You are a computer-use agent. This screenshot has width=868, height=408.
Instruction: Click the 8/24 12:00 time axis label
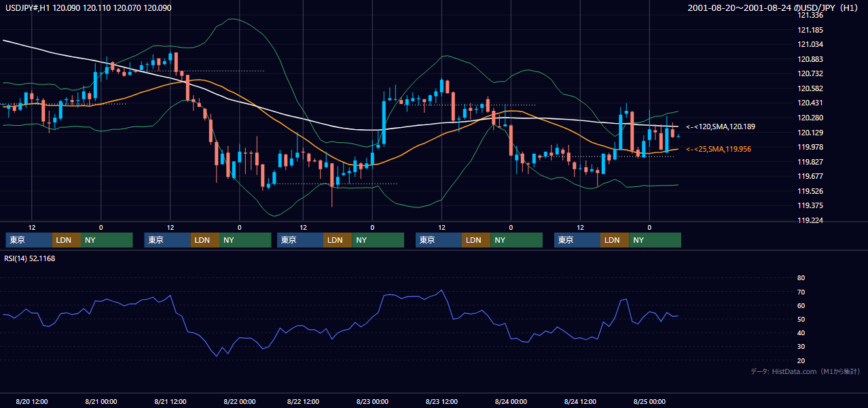point(580,401)
